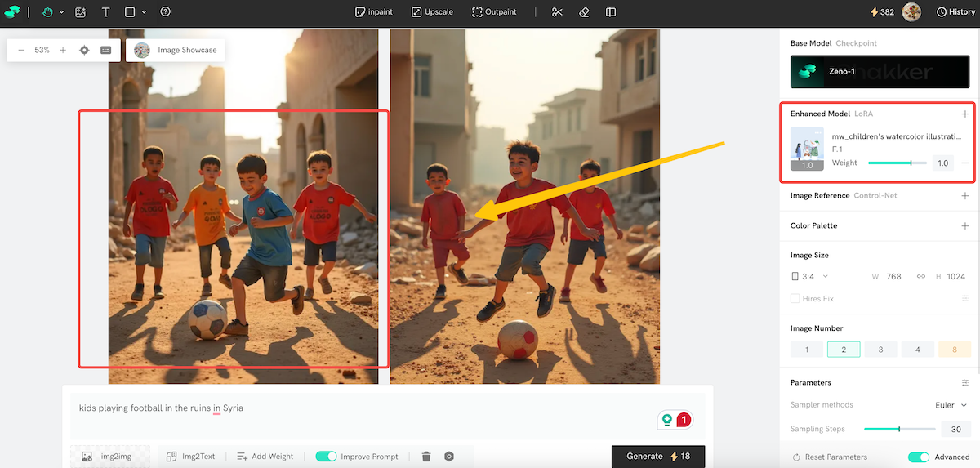Select the Text tool in toolbar

pyautogui.click(x=105, y=12)
